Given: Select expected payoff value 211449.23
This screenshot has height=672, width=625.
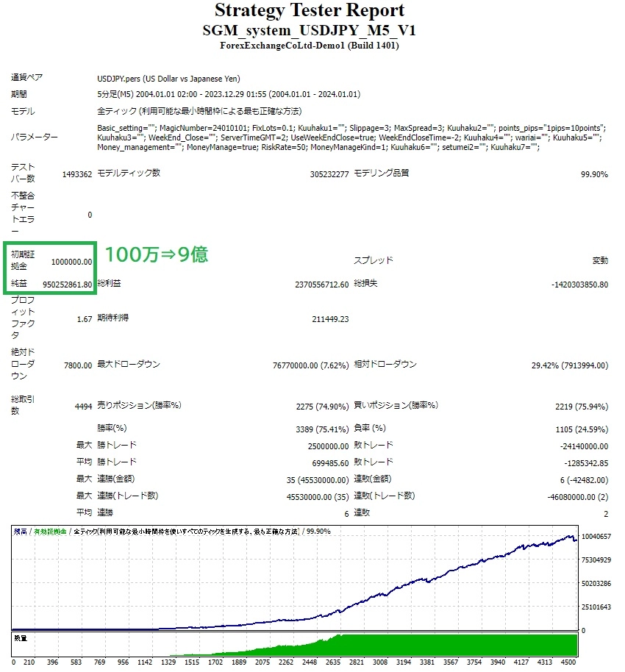Looking at the screenshot, I should point(330,319).
